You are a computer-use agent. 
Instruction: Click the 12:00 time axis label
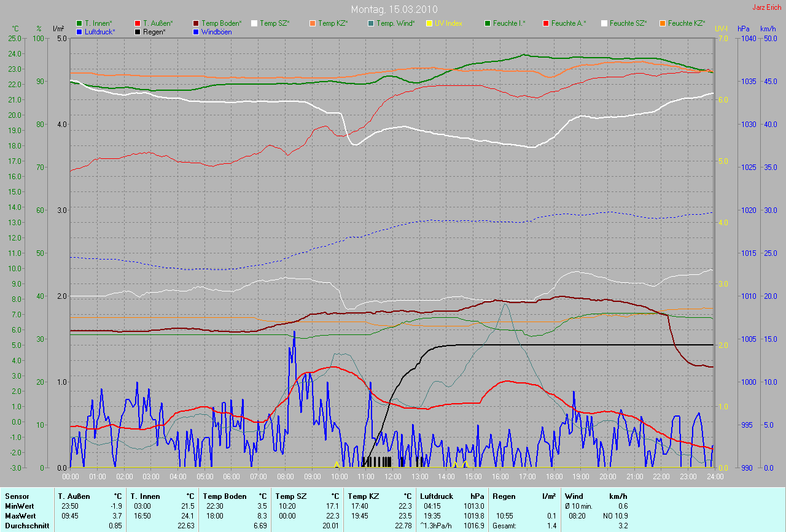(392, 476)
